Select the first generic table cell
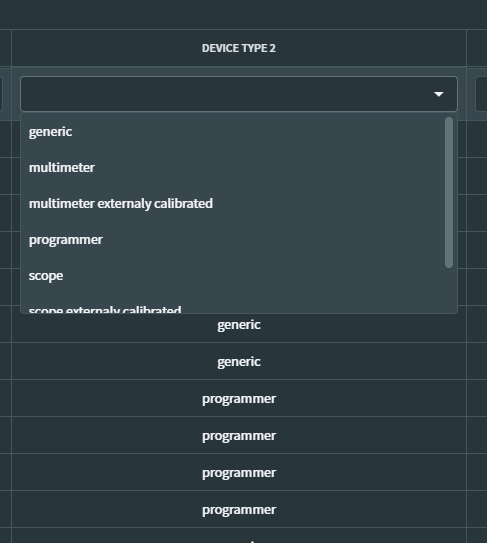 (x=239, y=324)
